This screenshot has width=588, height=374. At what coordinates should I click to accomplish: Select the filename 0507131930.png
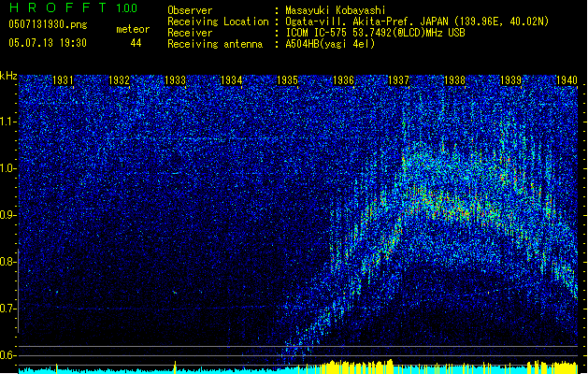tap(48, 24)
